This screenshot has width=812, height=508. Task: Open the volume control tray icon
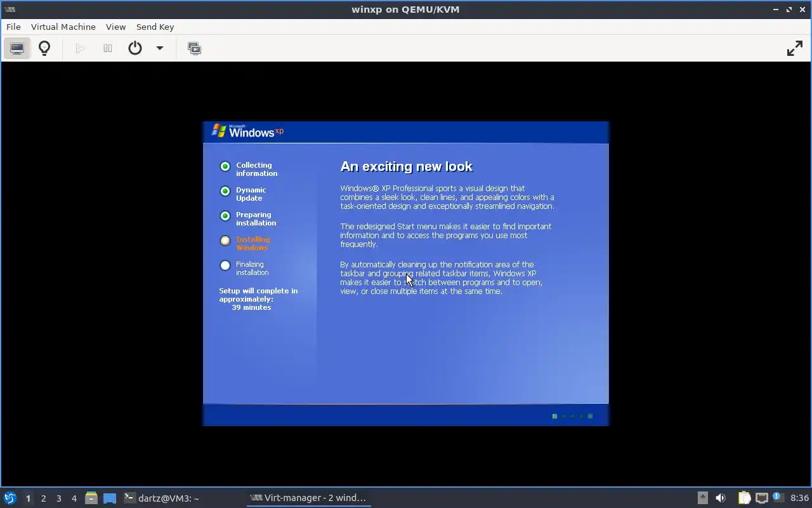pos(721,498)
